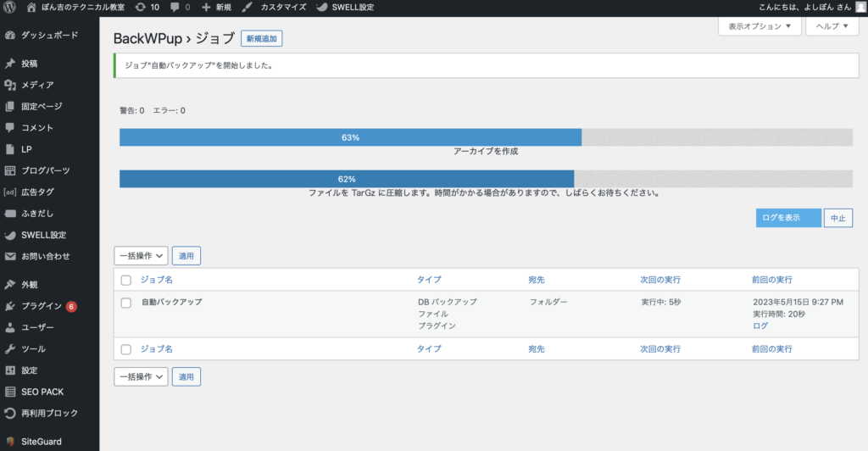Click the top 適用 button
Image resolution: width=868 pixels, height=451 pixels.
[x=186, y=256]
